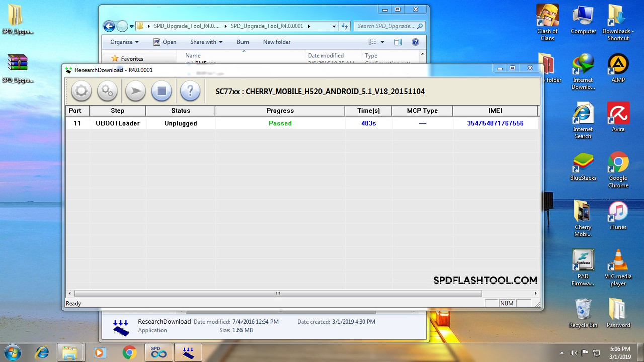Open VLC media player desktop icon
This screenshot has height=362, width=644.
618,267
